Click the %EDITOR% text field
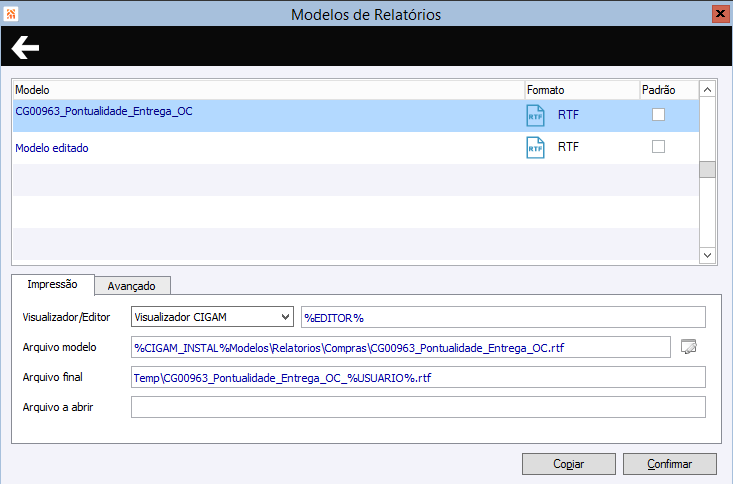 503,317
